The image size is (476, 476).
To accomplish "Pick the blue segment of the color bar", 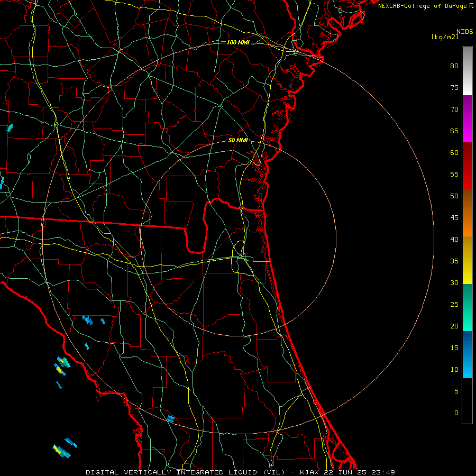I will point(467,354).
